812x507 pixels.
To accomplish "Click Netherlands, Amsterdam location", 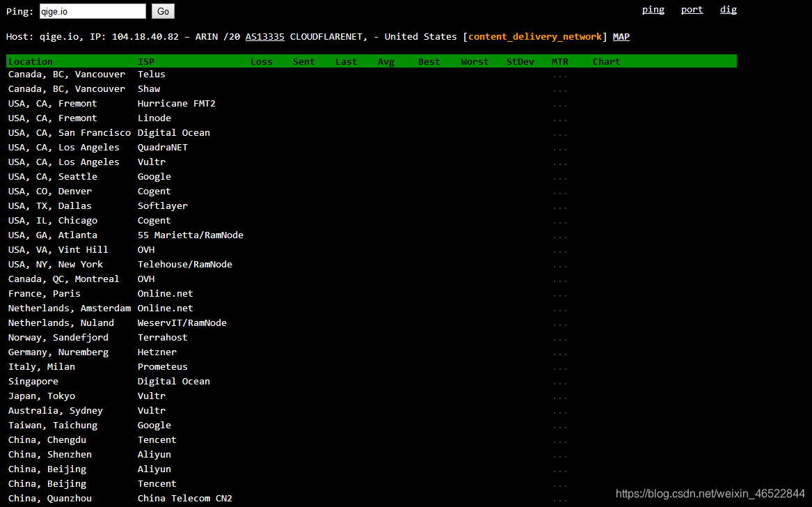I will 70,308.
